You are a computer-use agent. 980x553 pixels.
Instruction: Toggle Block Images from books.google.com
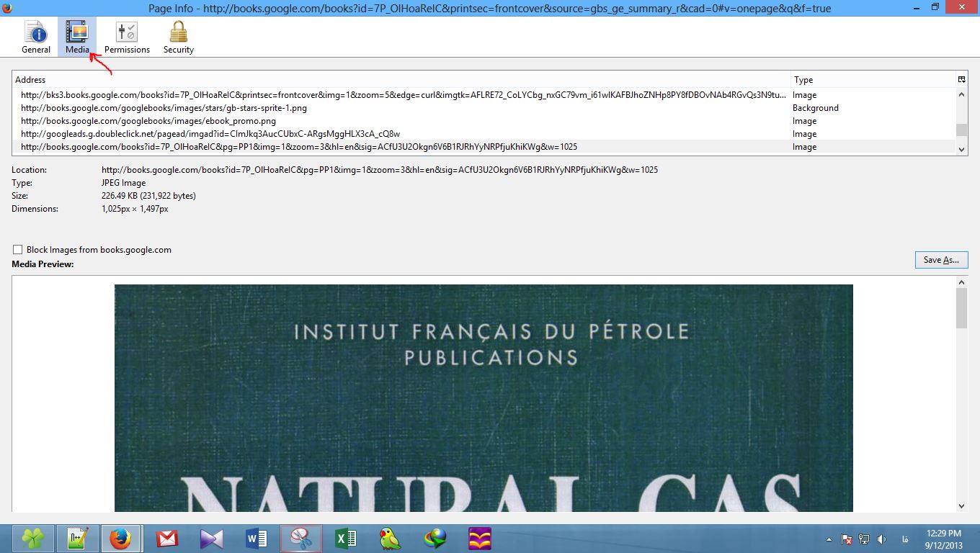pyautogui.click(x=17, y=250)
